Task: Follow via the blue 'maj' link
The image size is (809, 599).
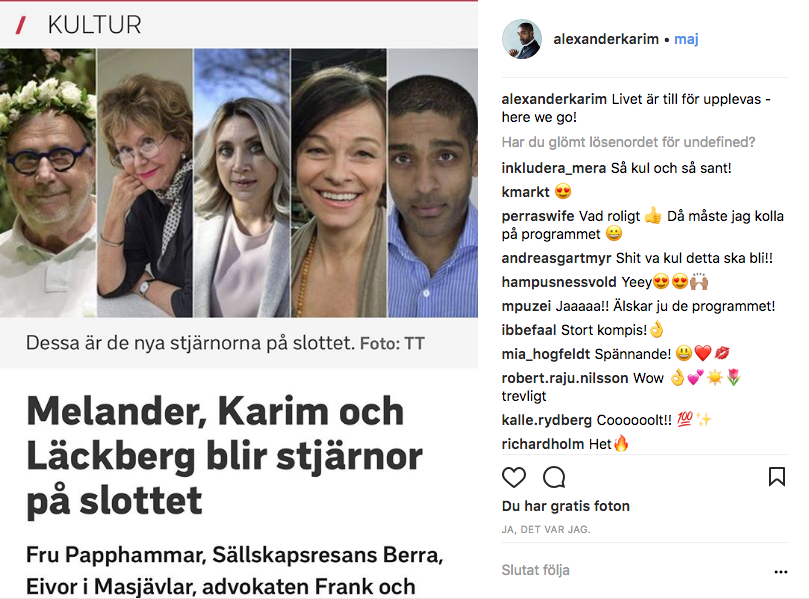Action: tap(686, 39)
